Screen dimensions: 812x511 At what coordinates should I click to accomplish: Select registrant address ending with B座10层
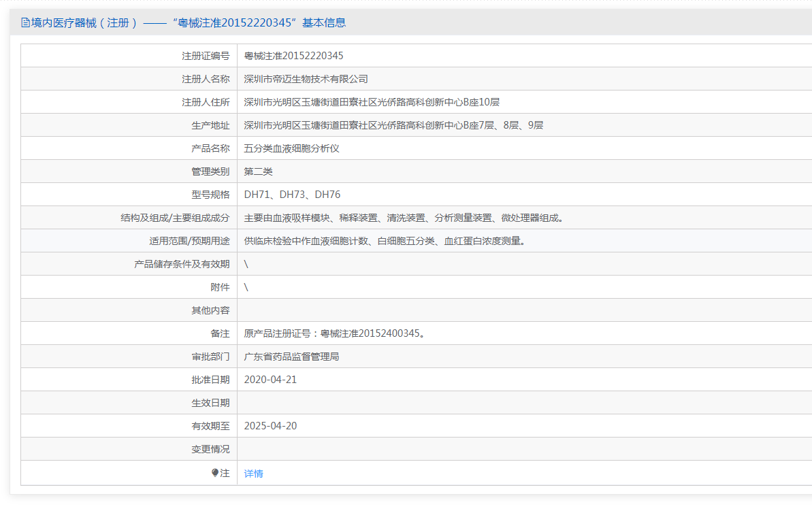click(x=372, y=103)
